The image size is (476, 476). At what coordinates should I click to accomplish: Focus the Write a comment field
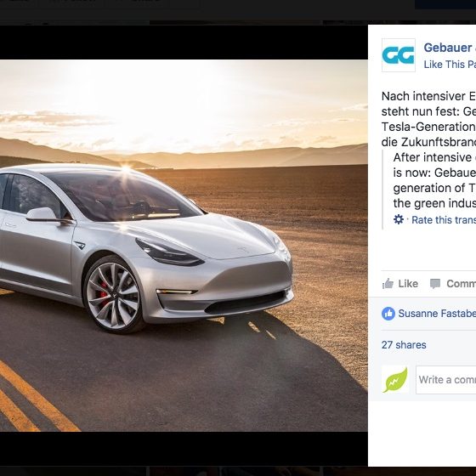[446, 380]
